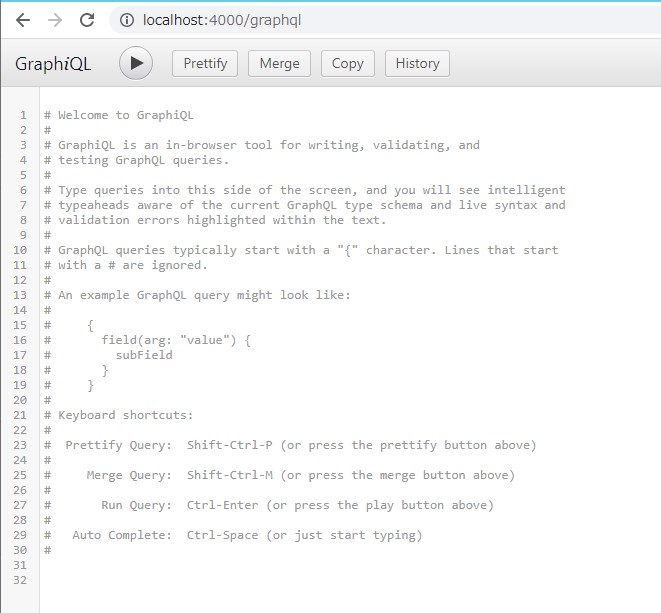Go back with the browser back arrow
The height and width of the screenshot is (613, 661).
coord(23,20)
